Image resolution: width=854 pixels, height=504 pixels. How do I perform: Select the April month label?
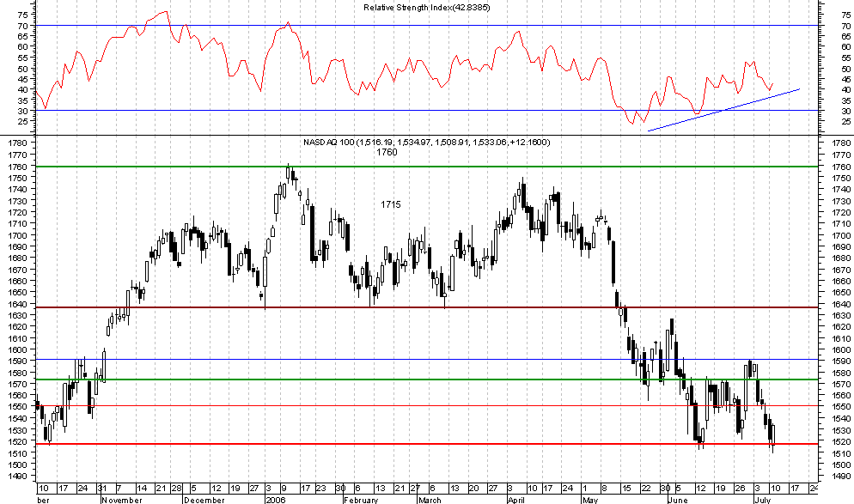(516, 500)
